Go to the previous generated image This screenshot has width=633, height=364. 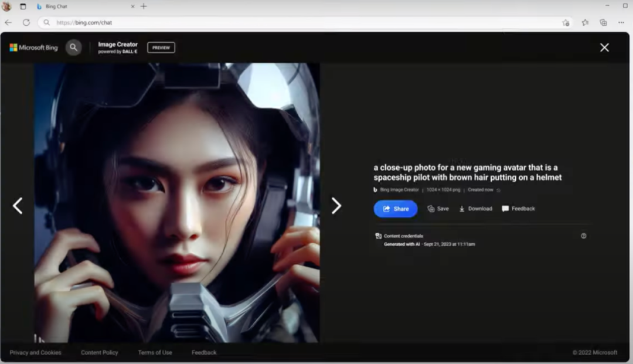[18, 205]
